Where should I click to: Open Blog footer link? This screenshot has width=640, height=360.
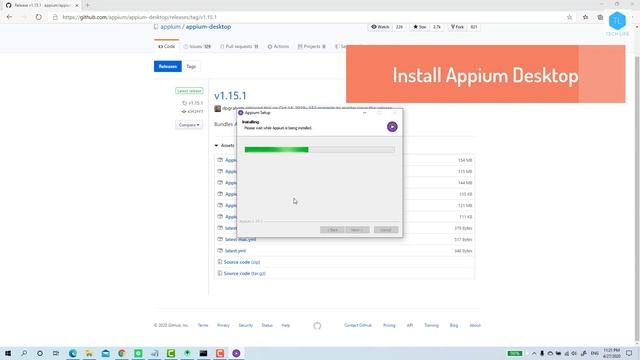click(x=454, y=325)
